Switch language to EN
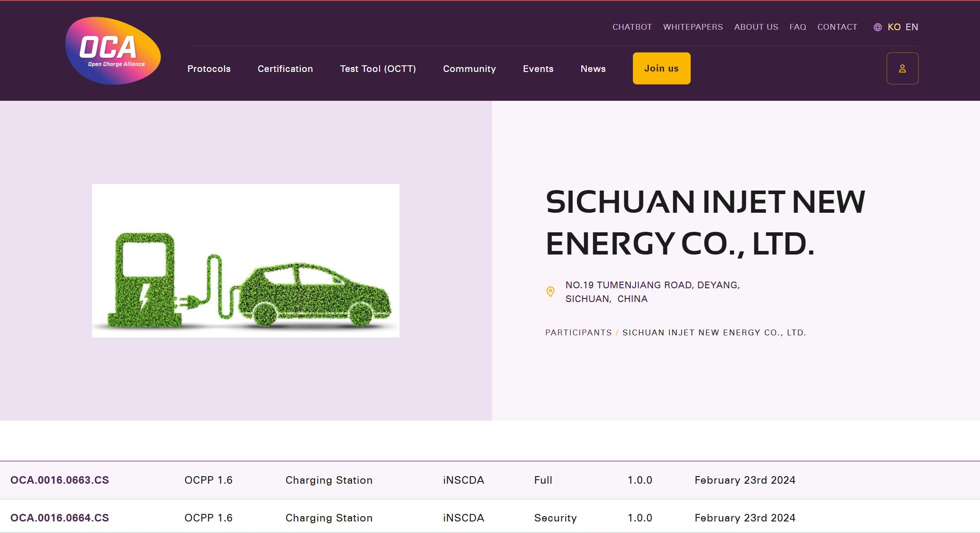 pyautogui.click(x=912, y=27)
